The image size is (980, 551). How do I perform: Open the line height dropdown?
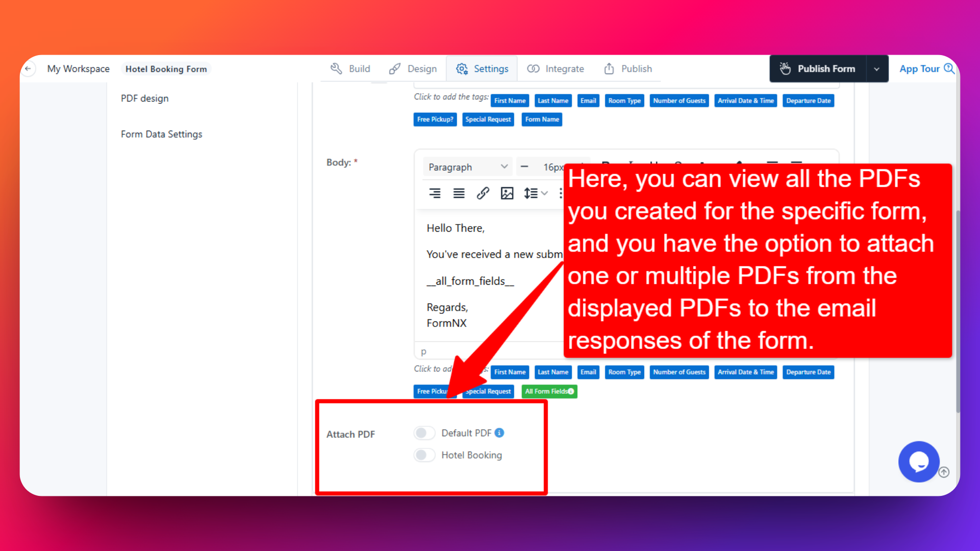tap(536, 193)
